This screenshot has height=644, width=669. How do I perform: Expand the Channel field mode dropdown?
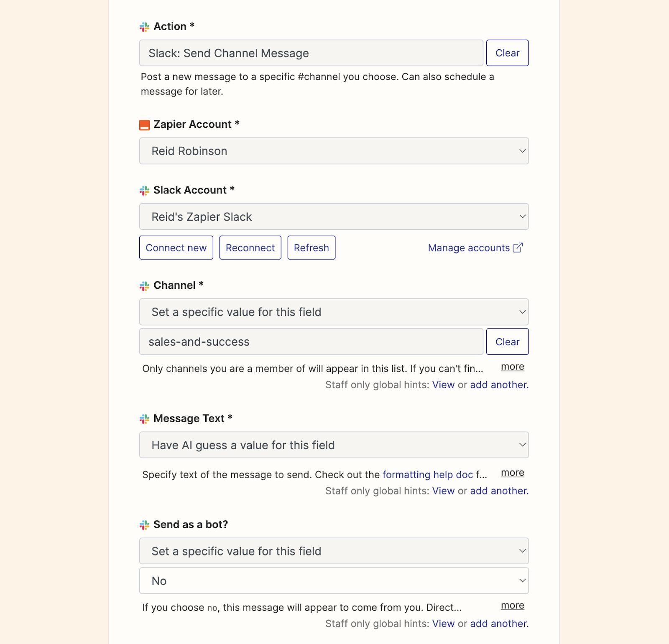(334, 312)
